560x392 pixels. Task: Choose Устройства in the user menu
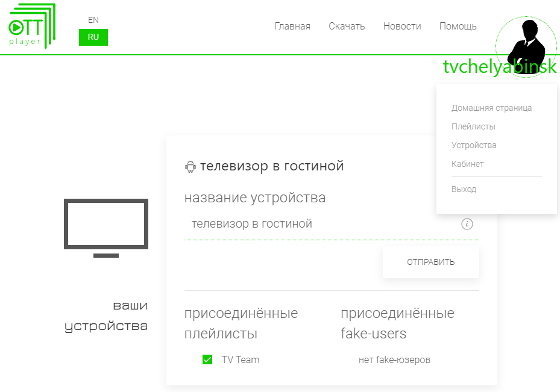(x=474, y=146)
